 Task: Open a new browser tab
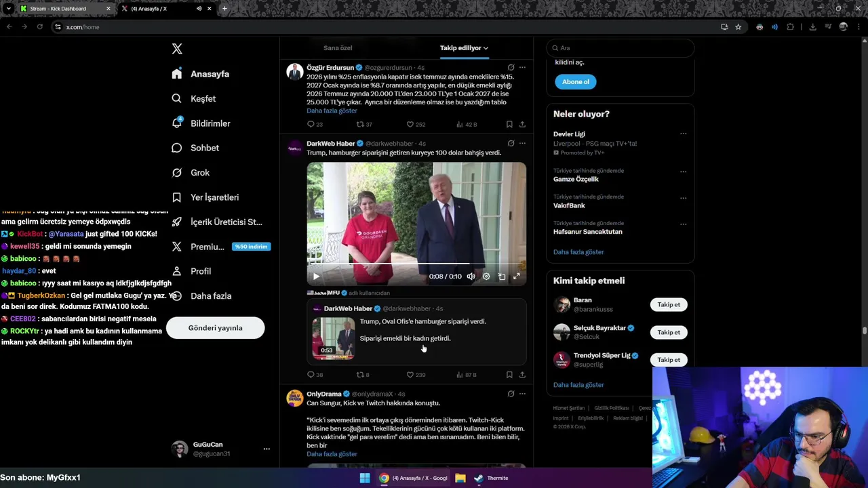[224, 9]
